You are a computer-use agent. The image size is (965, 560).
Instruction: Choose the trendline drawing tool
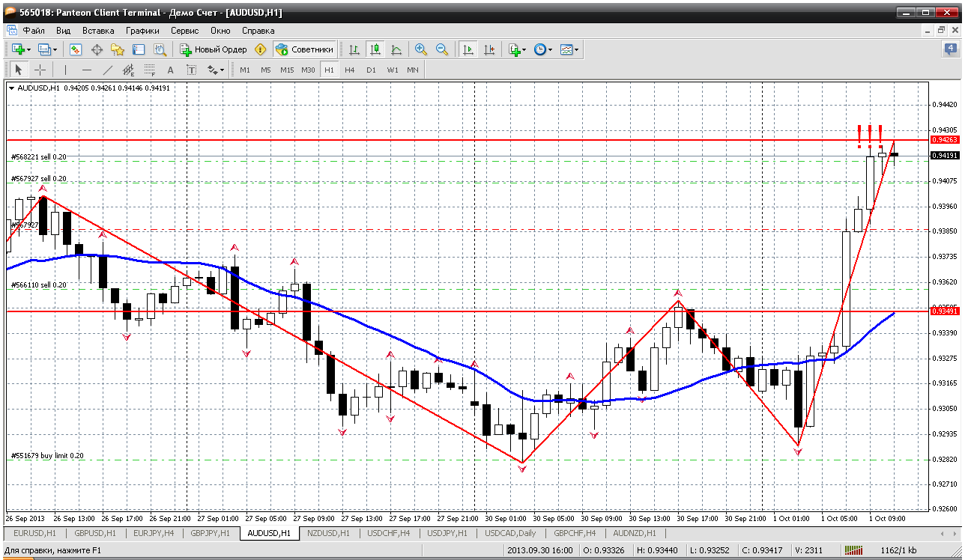(x=107, y=70)
